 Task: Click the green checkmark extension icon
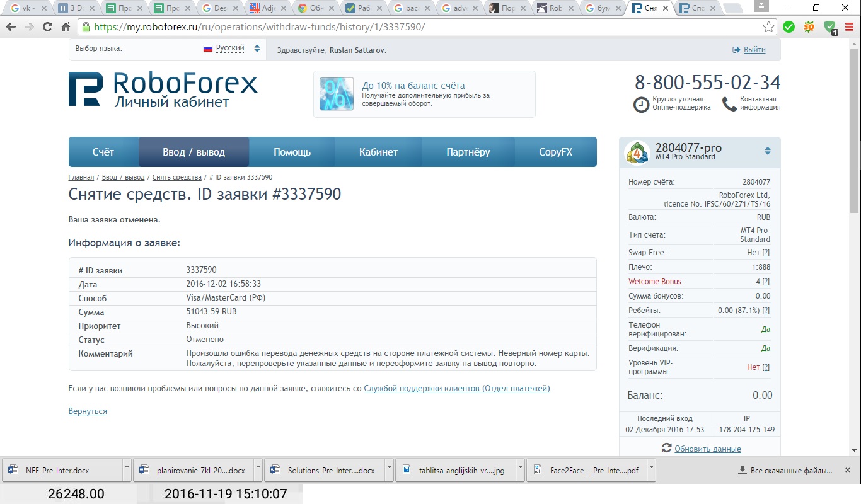pyautogui.click(x=789, y=27)
